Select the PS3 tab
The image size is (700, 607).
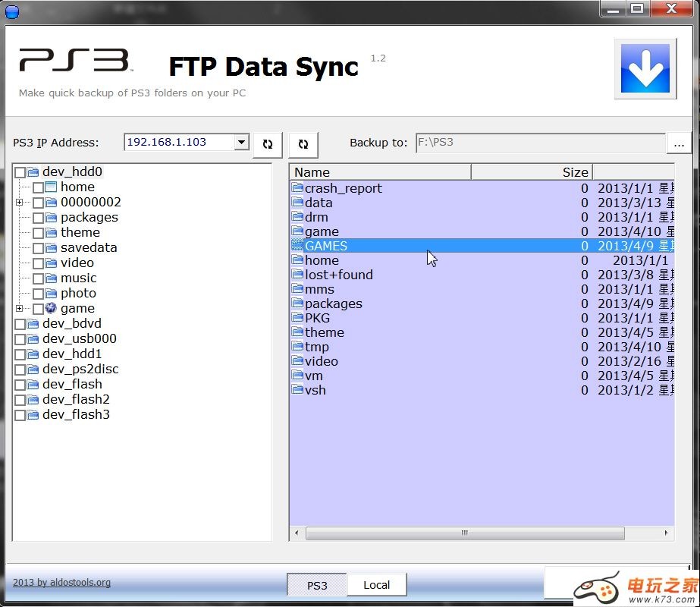(x=317, y=585)
